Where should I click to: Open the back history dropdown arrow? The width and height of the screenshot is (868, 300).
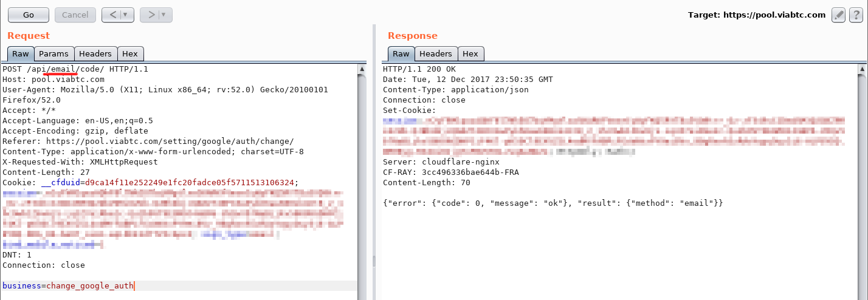pyautogui.click(x=127, y=15)
